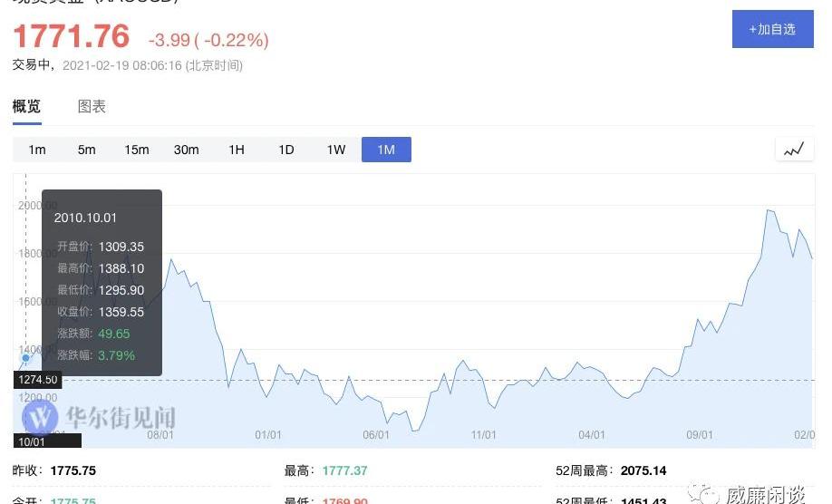Select the 1D interval
This screenshot has width=832, height=504.
[286, 150]
